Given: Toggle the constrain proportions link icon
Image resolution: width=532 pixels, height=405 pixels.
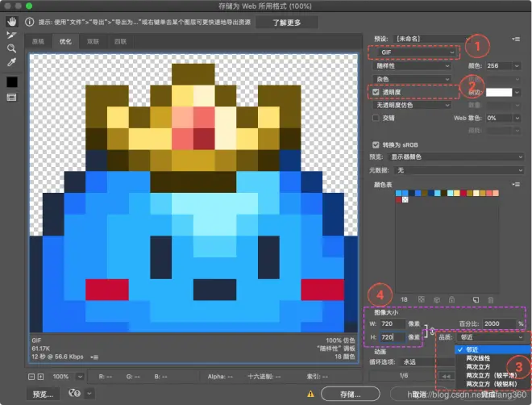Looking at the screenshot, I should [432, 331].
